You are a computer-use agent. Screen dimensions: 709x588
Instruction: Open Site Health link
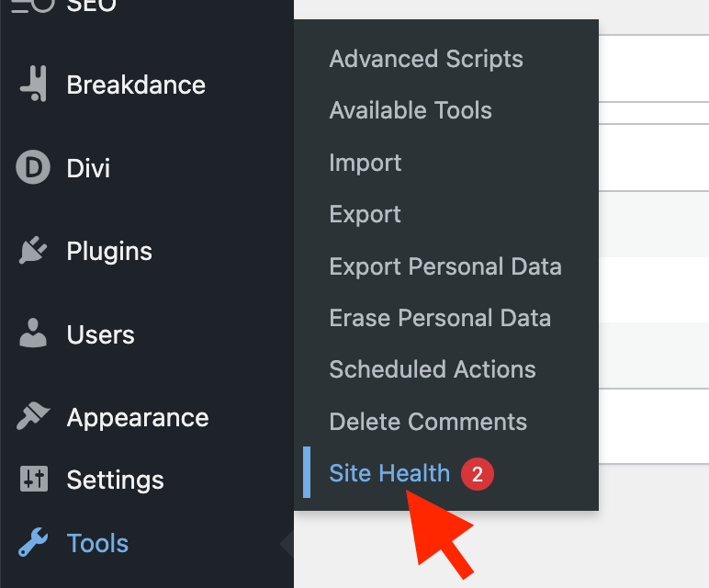(x=389, y=473)
